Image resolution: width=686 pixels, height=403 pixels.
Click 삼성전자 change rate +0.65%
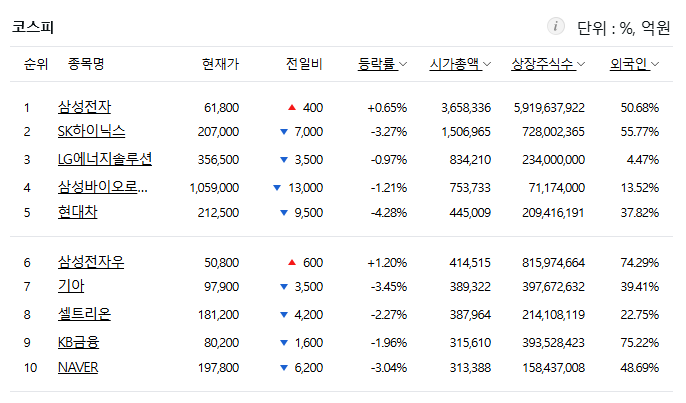387,108
